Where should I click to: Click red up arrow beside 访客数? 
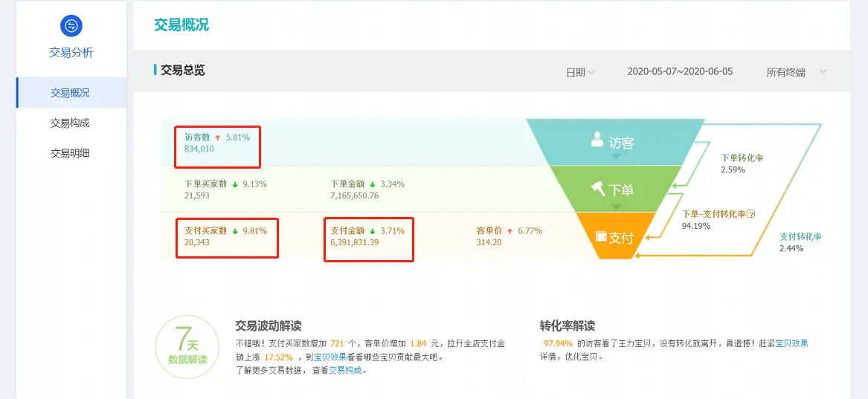pyautogui.click(x=218, y=137)
